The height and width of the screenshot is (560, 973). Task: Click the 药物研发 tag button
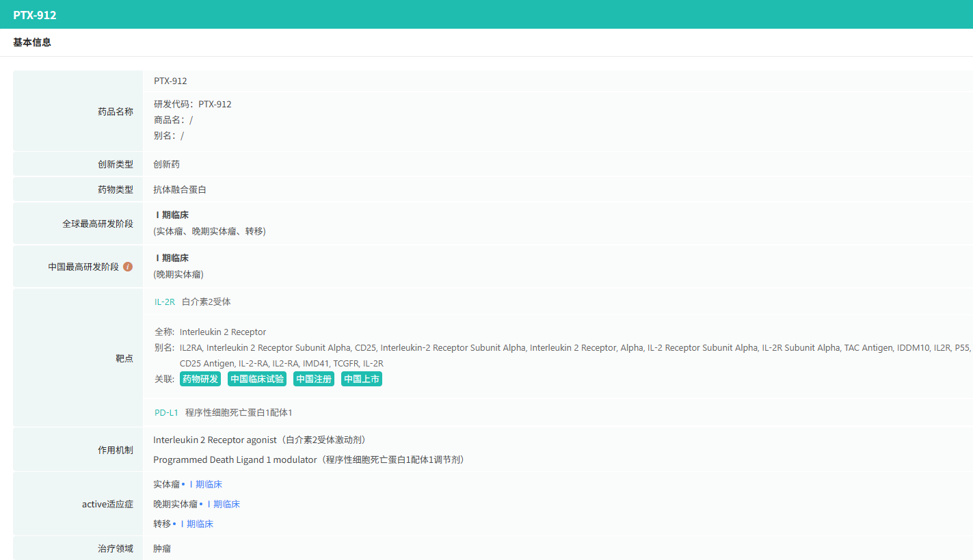click(200, 379)
